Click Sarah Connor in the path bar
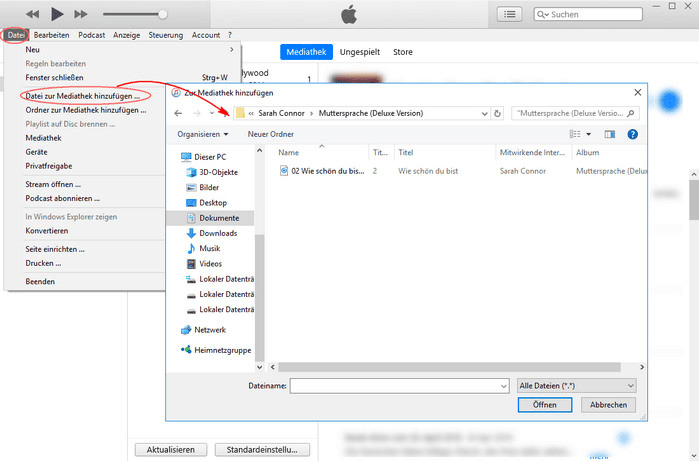The image size is (699, 461). tap(281, 113)
